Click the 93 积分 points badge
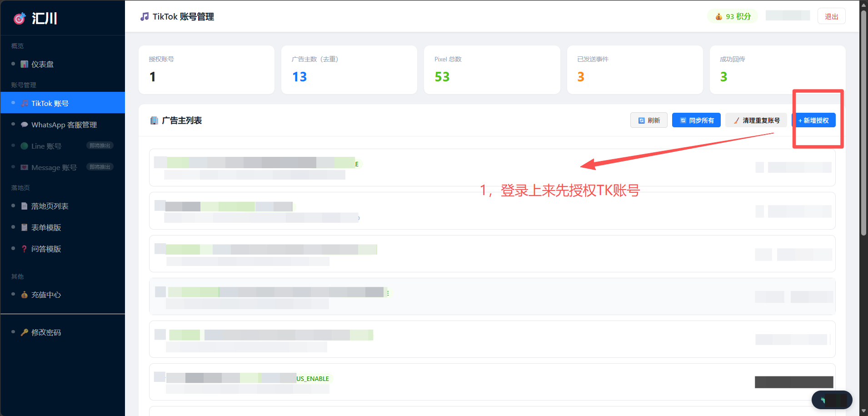Image resolution: width=868 pixels, height=416 pixels. click(x=733, y=16)
